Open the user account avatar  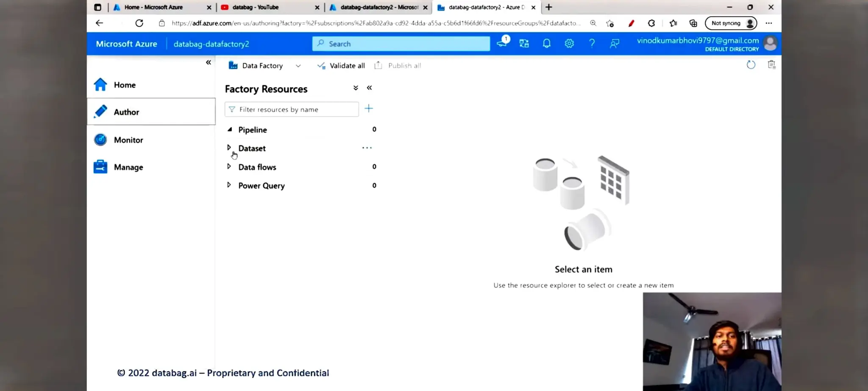pyautogui.click(x=770, y=43)
